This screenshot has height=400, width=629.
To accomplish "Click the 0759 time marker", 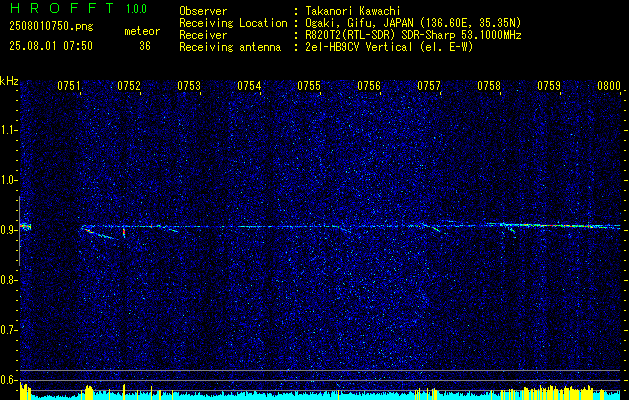I will 549,86.
